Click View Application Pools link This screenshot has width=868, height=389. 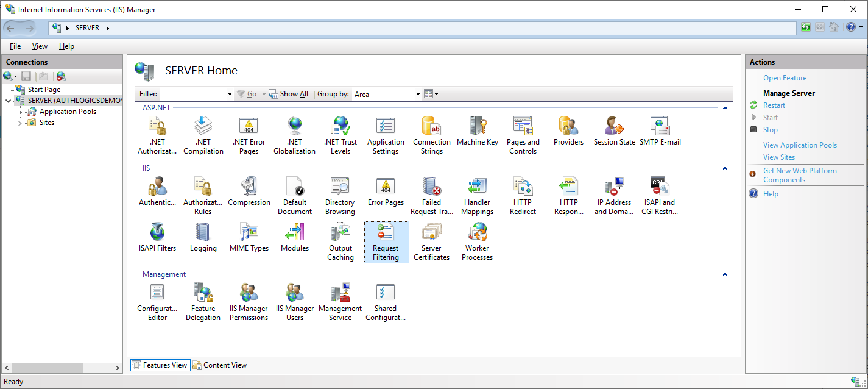pos(800,145)
